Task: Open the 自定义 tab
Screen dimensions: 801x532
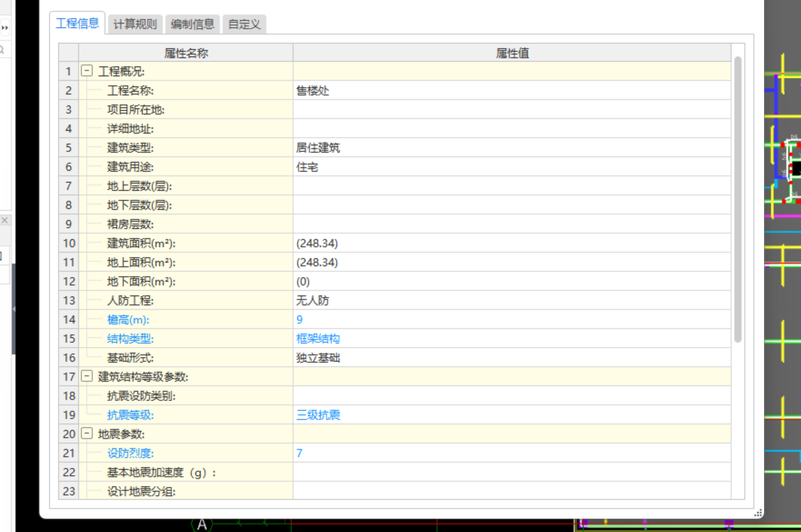Action: [x=244, y=24]
